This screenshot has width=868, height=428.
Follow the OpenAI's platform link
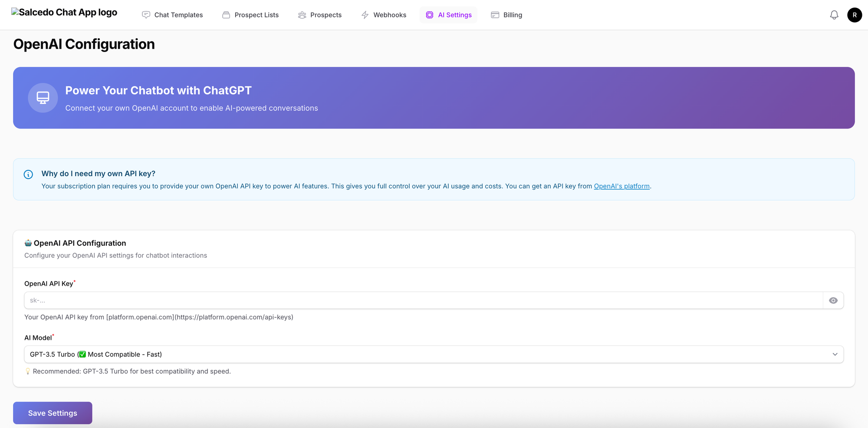[x=621, y=186]
